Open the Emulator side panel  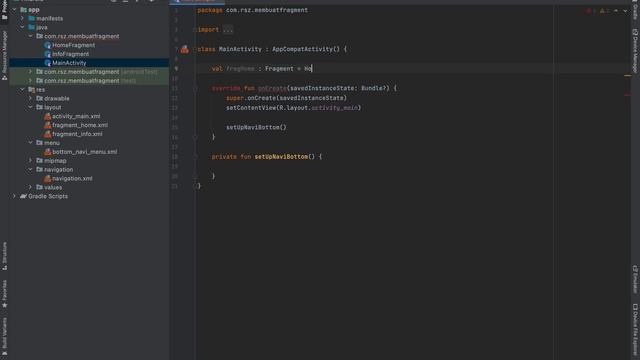(x=635, y=279)
